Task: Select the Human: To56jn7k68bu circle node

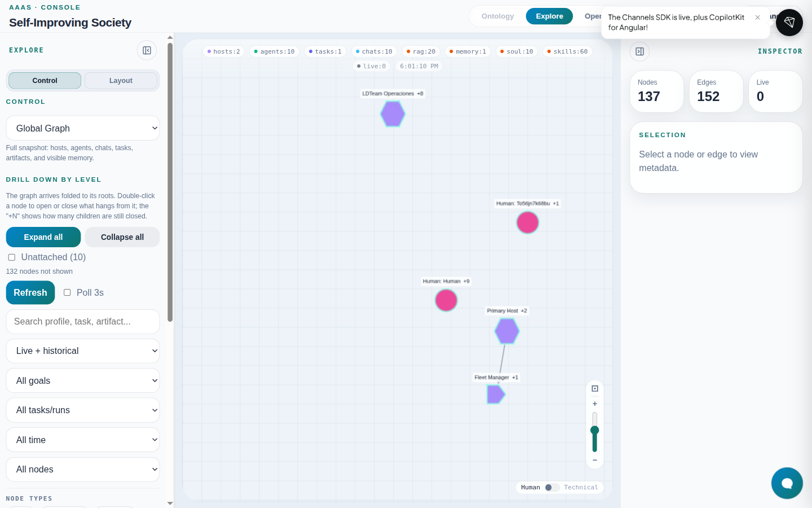Action: point(528,222)
